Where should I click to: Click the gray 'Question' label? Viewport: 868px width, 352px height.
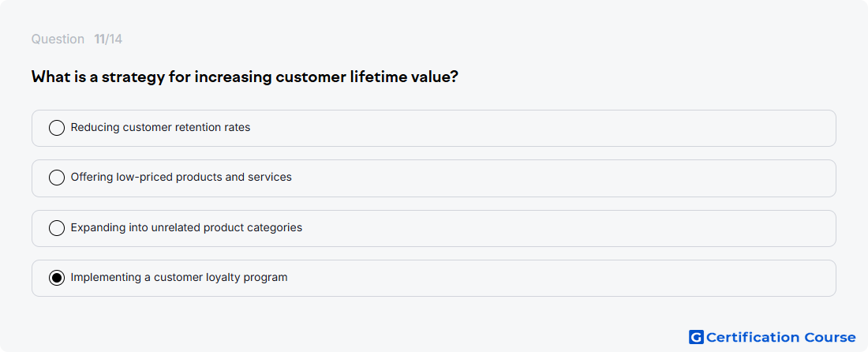point(58,39)
